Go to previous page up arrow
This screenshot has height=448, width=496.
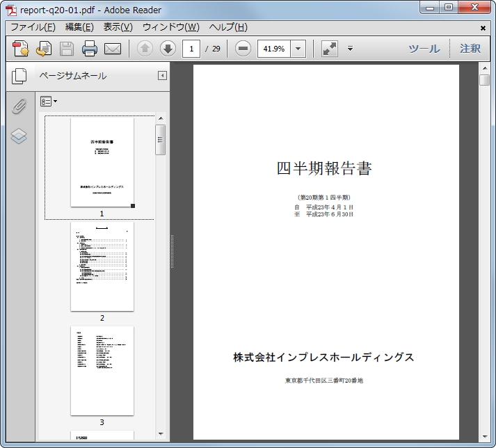pyautogui.click(x=145, y=49)
